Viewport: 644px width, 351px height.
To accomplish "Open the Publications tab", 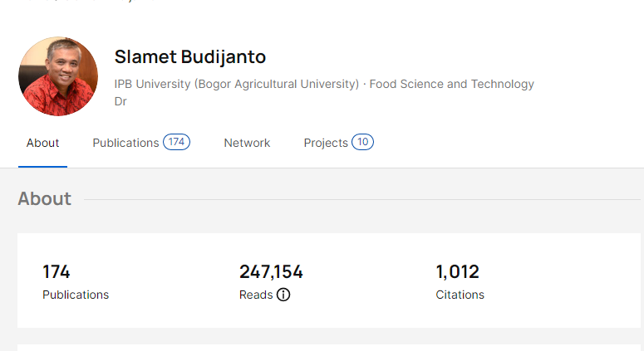I will (x=125, y=143).
